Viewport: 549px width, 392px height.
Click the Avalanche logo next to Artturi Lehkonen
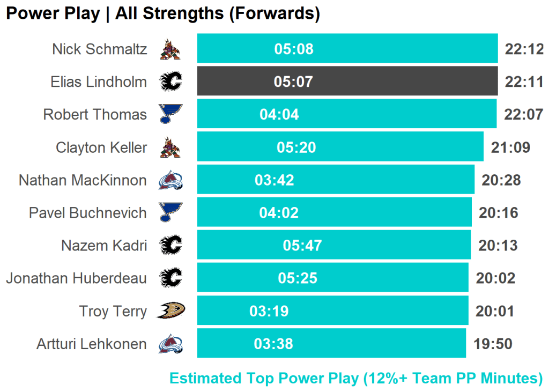click(x=170, y=344)
